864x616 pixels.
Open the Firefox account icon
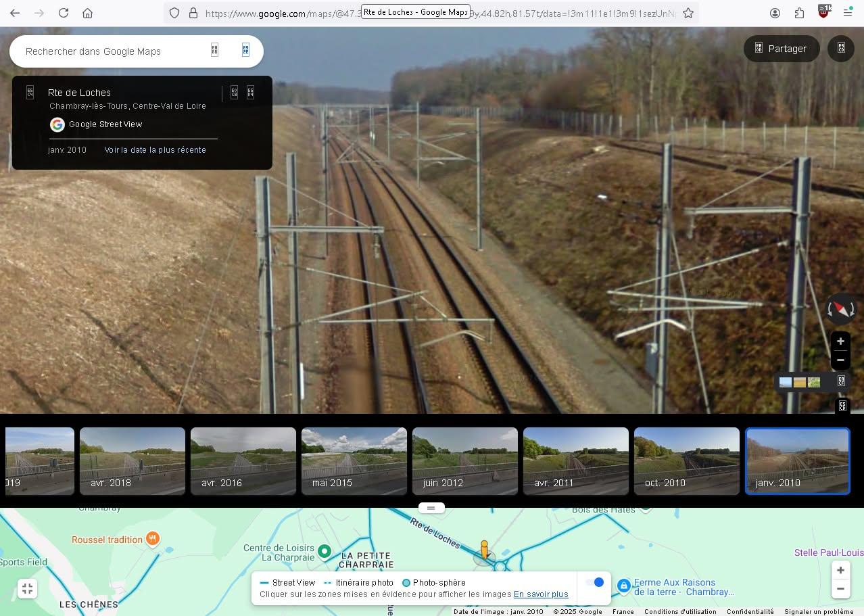[775, 13]
